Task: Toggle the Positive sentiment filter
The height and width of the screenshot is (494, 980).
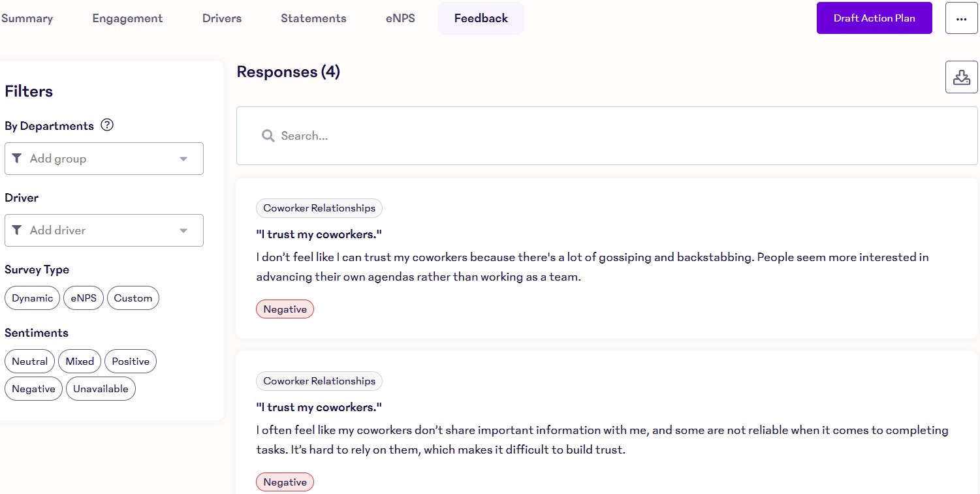Action: 130,361
